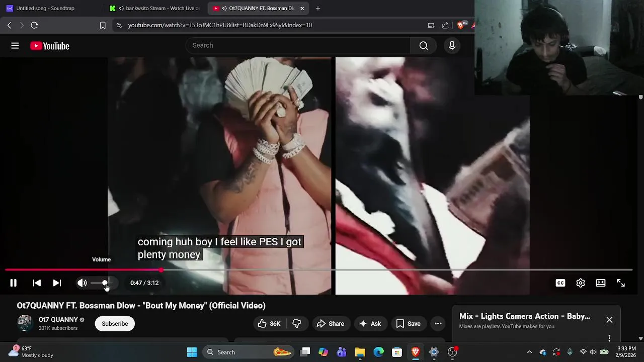Open Windows Settings gear in taskbar
Viewport: 644px width, 362px height.
(434, 352)
